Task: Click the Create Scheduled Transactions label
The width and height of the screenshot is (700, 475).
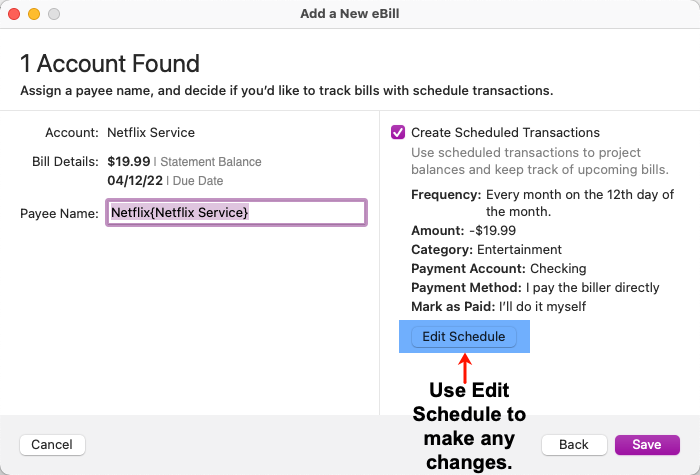Action: [505, 132]
